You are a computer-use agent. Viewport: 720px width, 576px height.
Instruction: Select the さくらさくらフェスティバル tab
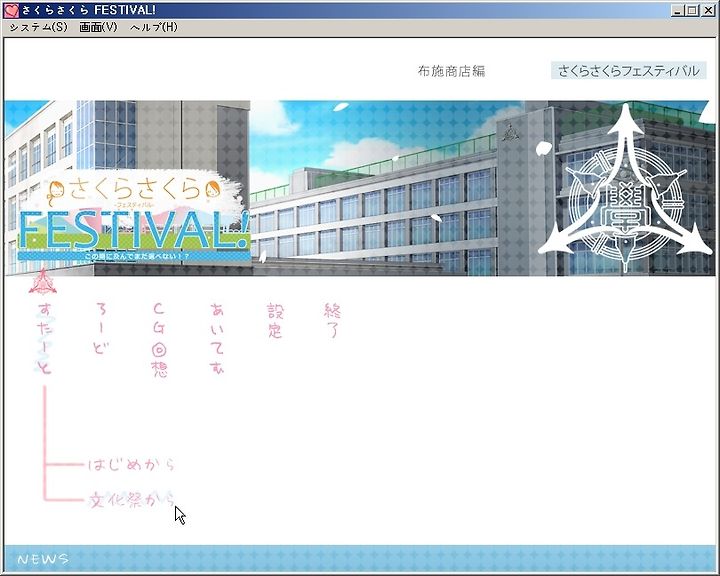click(629, 71)
